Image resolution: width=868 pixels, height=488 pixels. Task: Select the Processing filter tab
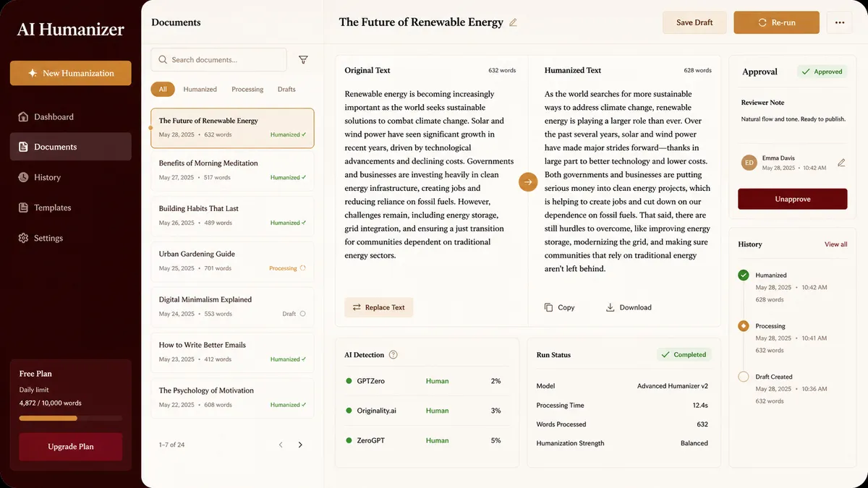point(247,90)
